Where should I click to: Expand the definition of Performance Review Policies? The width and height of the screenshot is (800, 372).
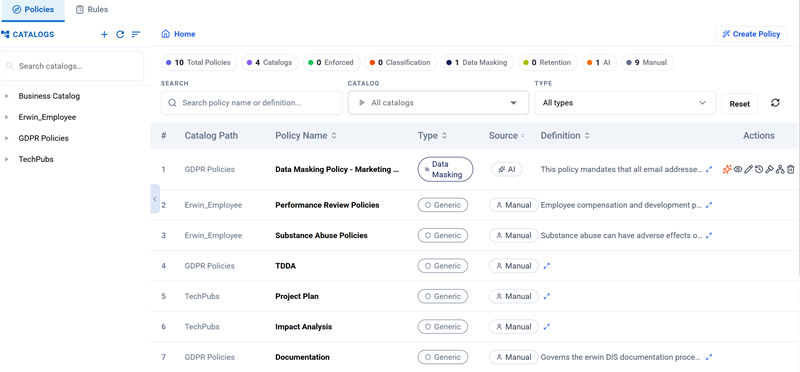point(709,205)
